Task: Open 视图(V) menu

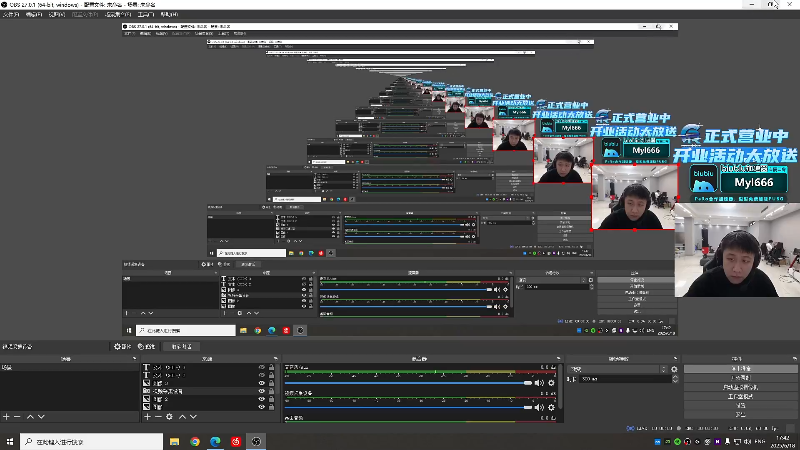Action: (x=57, y=14)
